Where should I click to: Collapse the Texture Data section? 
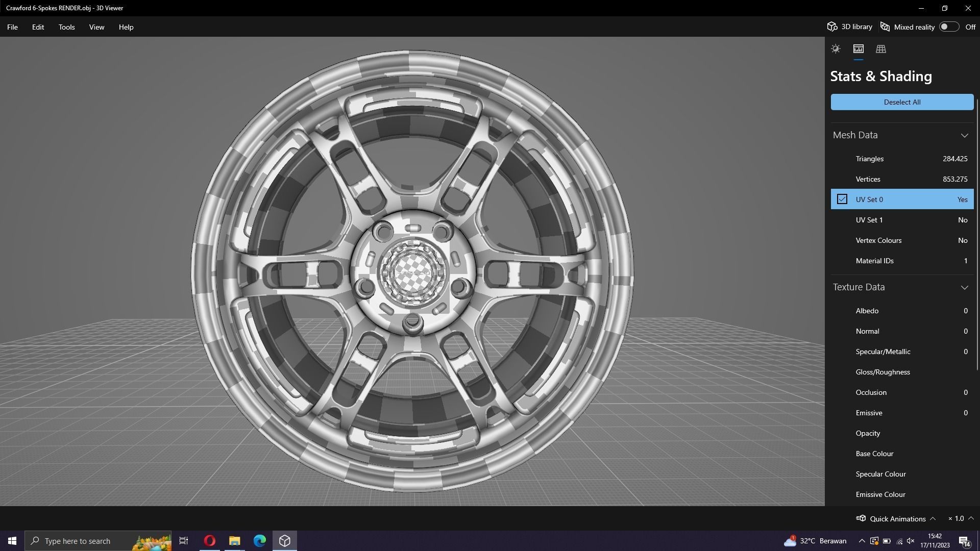pyautogui.click(x=964, y=287)
